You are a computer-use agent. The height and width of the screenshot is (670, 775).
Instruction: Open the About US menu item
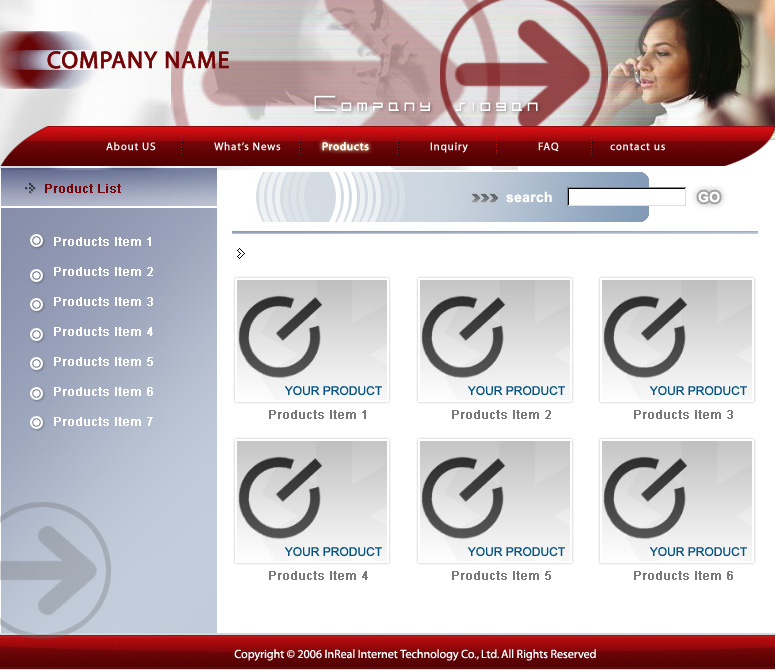[131, 147]
